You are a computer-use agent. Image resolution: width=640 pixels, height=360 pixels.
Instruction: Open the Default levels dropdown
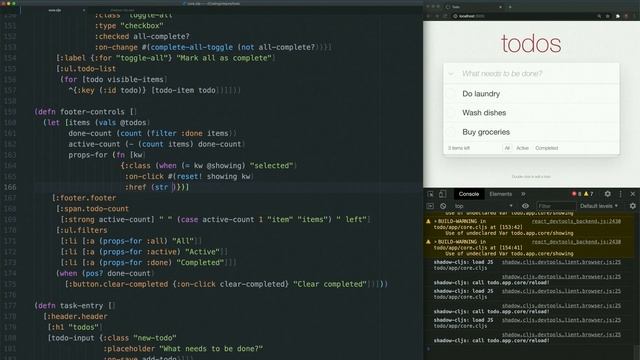tap(599, 206)
